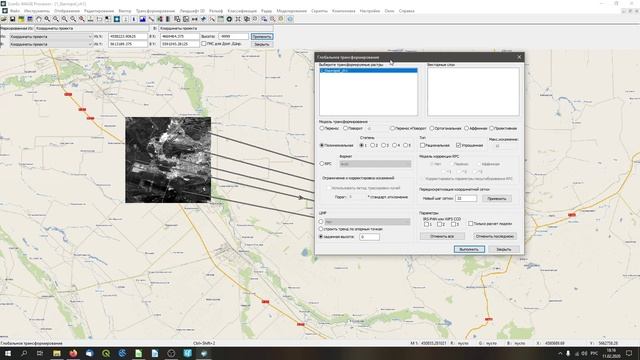Select the заданная высота radio
640x360 pixels.
321,236
